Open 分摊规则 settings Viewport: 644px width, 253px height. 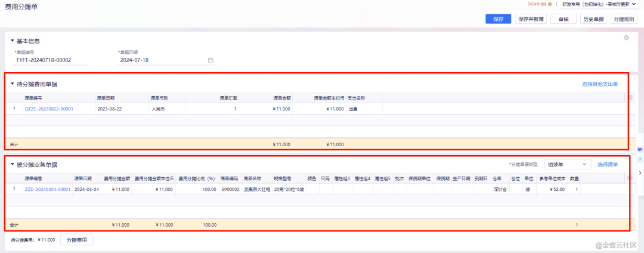(624, 18)
